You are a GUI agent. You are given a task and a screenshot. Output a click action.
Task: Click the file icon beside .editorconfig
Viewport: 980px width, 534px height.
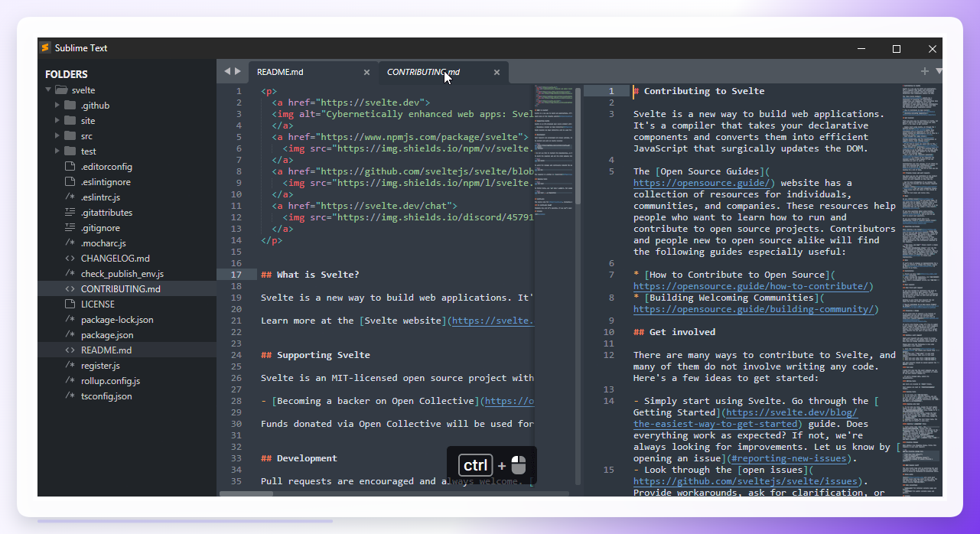[70, 166]
